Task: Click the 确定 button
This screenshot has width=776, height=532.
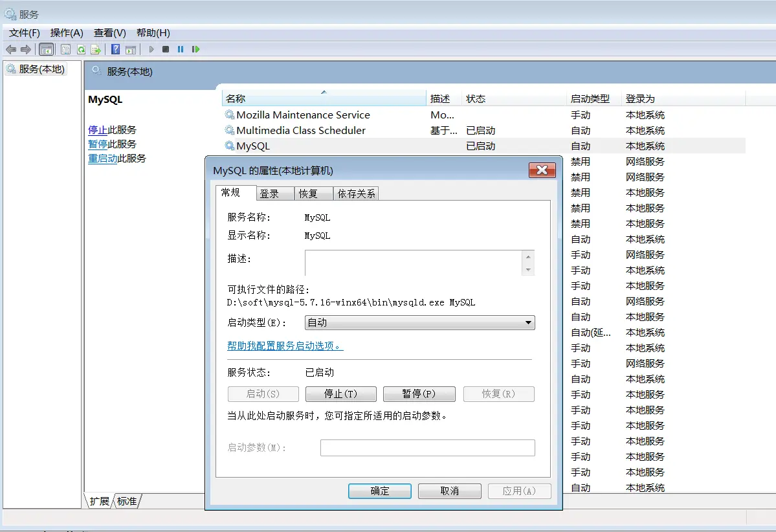Action: coord(380,491)
